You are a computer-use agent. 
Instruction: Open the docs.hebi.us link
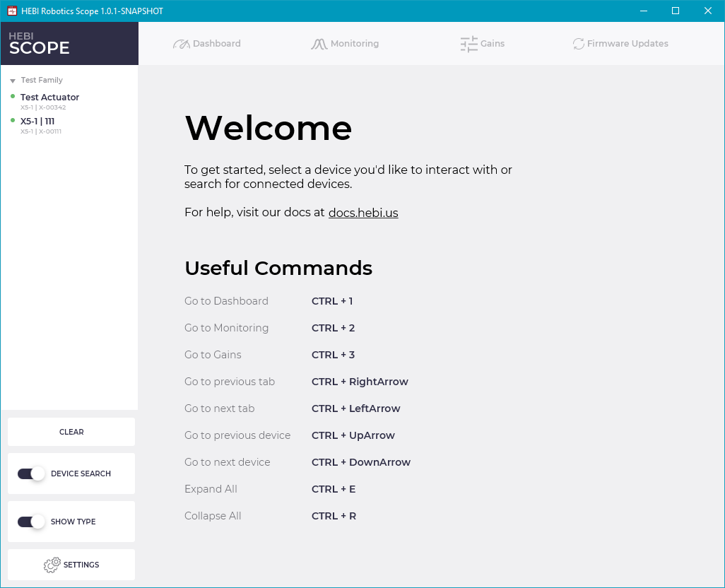[x=362, y=213]
